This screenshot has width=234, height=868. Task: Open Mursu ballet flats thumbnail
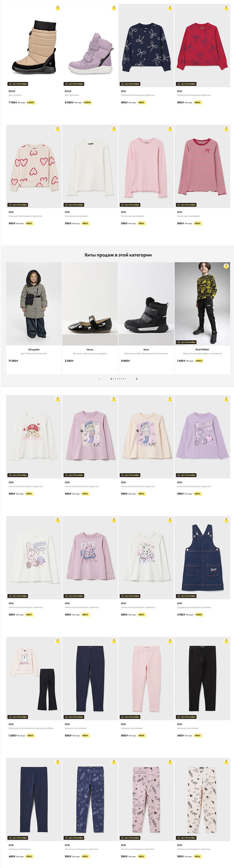coord(90,304)
